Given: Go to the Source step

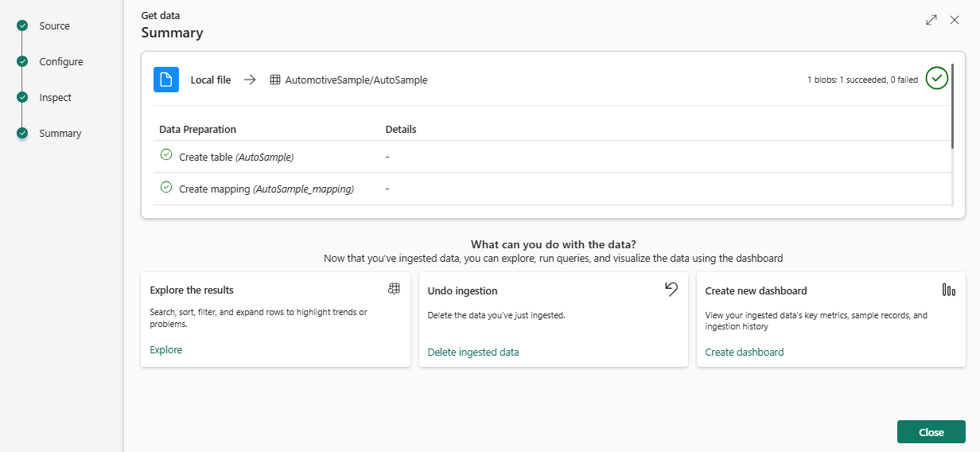Looking at the screenshot, I should tap(54, 26).
